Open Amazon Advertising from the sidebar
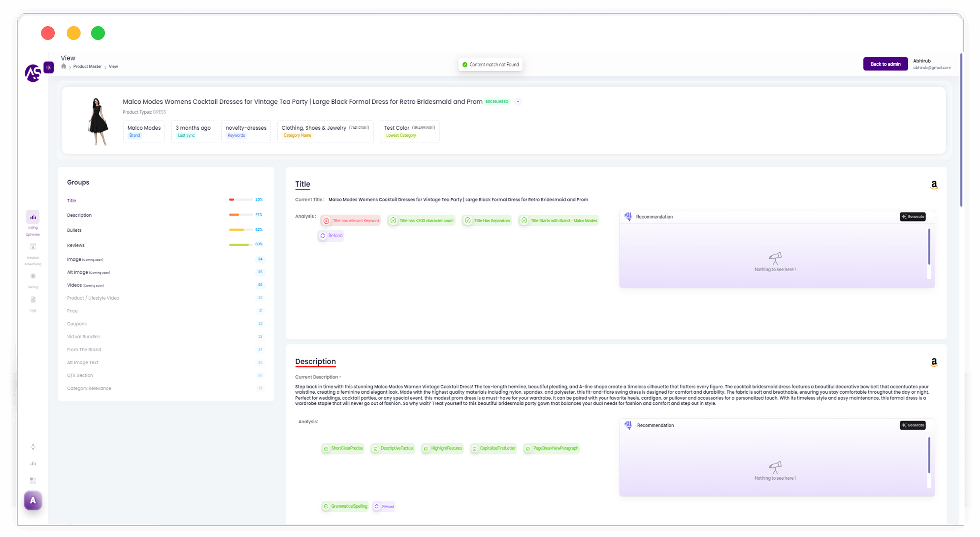This screenshot has width=980, height=537. (33, 247)
